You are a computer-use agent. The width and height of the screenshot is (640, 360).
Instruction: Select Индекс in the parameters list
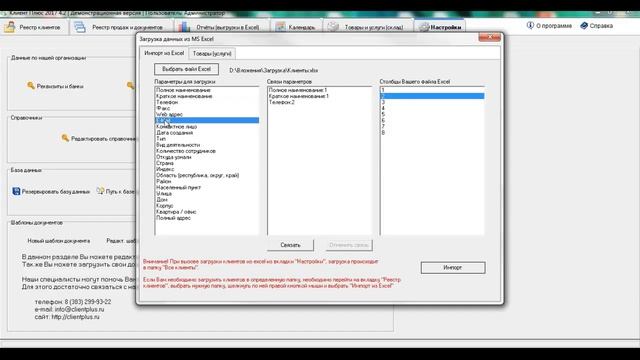tap(207, 169)
